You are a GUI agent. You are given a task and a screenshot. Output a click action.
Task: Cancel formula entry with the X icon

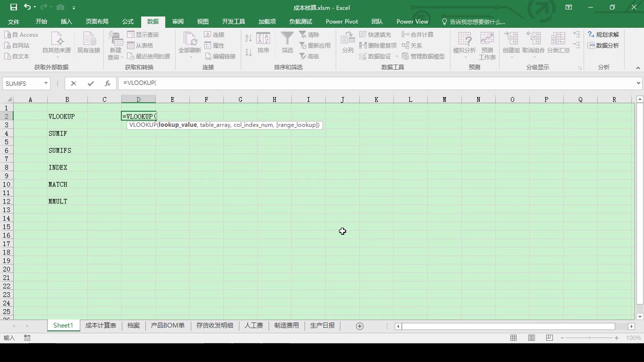(x=73, y=83)
